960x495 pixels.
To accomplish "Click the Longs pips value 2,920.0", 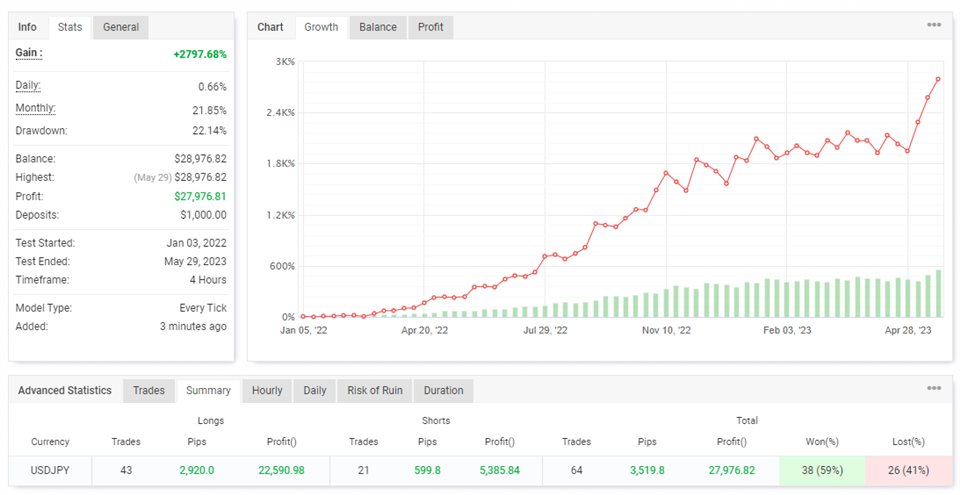I will tap(197, 470).
